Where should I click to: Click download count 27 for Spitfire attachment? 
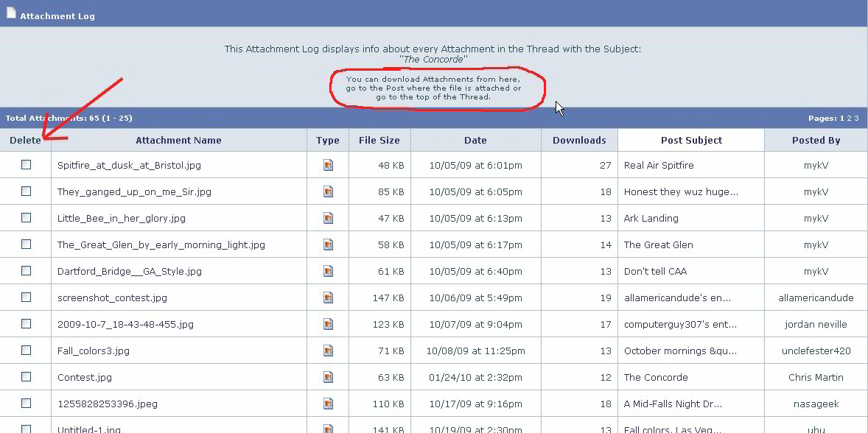(605, 166)
